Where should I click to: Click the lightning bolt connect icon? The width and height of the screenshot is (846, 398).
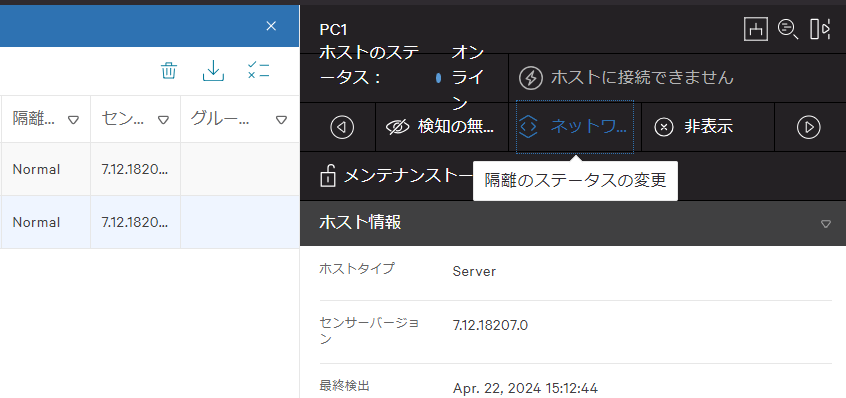tap(530, 78)
